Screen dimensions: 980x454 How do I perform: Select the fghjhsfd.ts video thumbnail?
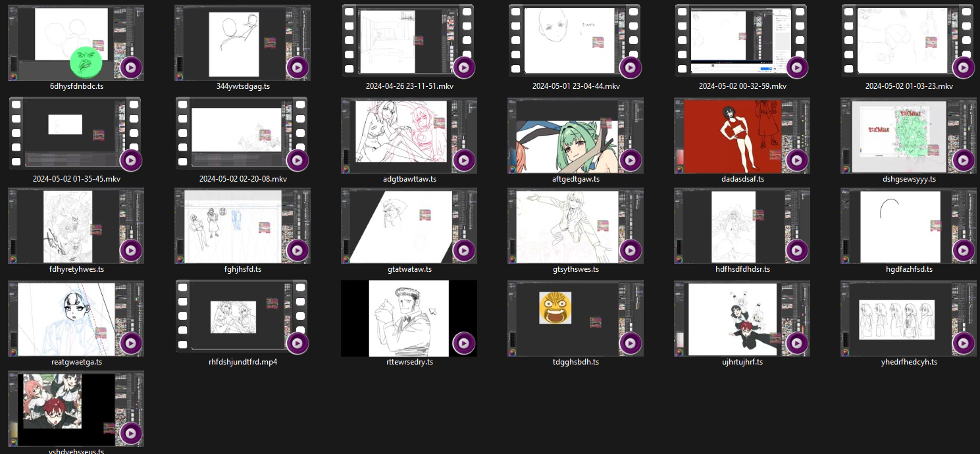coord(242,226)
